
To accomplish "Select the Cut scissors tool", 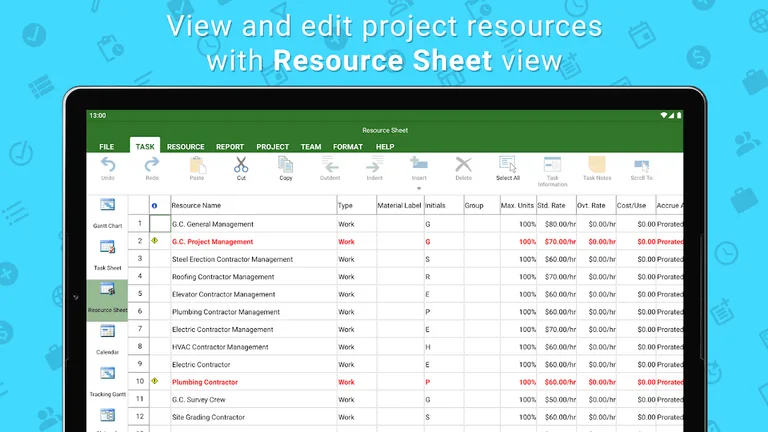I will click(x=241, y=165).
